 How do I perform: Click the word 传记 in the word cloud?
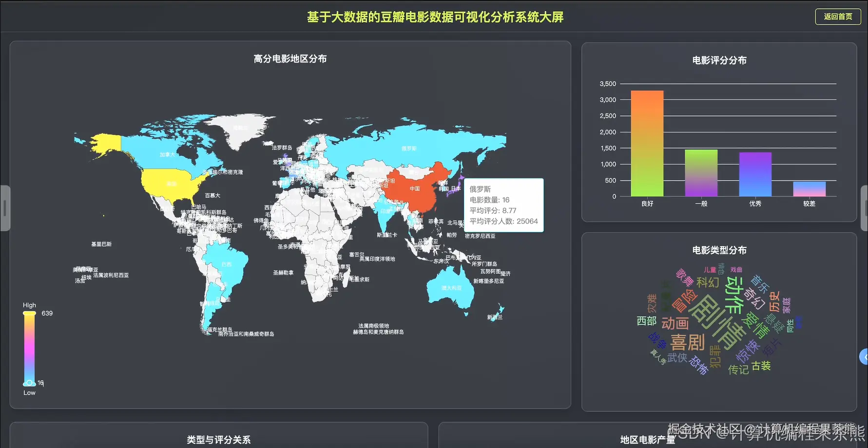(738, 370)
